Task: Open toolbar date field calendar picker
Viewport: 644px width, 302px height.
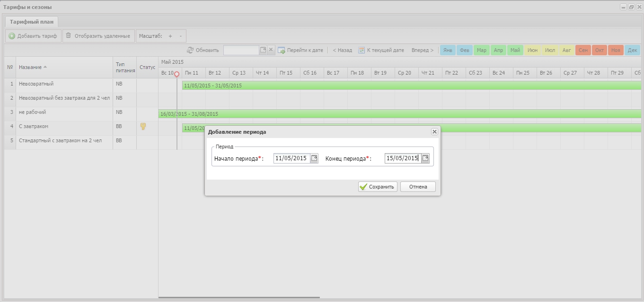Action: (x=263, y=50)
